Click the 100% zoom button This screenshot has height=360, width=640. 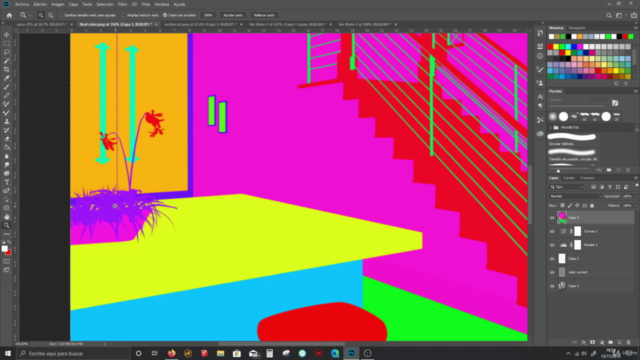pyautogui.click(x=209, y=15)
